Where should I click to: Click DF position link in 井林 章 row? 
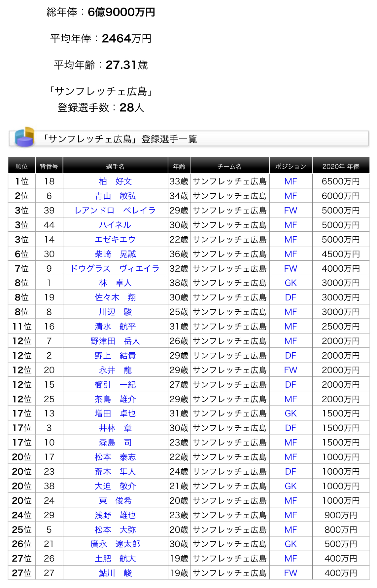[291, 428]
